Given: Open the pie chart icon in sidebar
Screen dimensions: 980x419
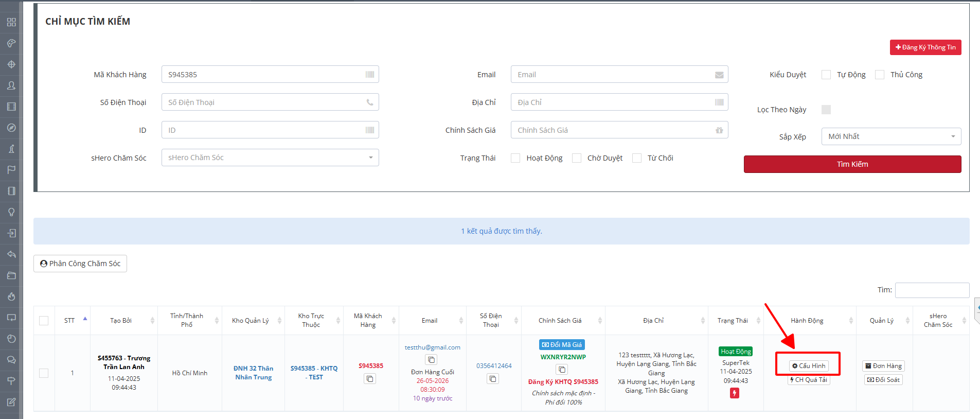Looking at the screenshot, I should coord(11,339).
